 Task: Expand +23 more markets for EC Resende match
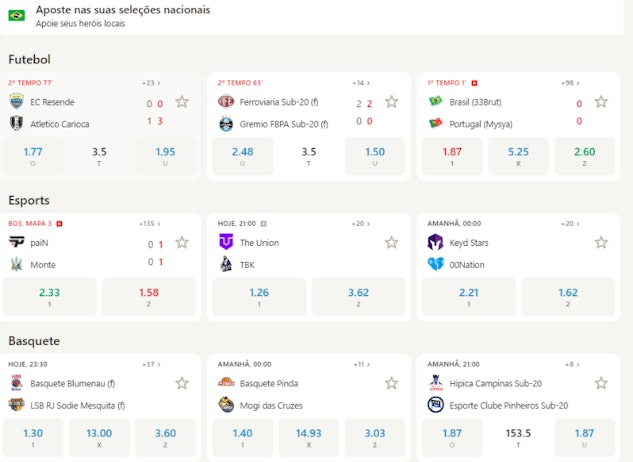point(151,83)
